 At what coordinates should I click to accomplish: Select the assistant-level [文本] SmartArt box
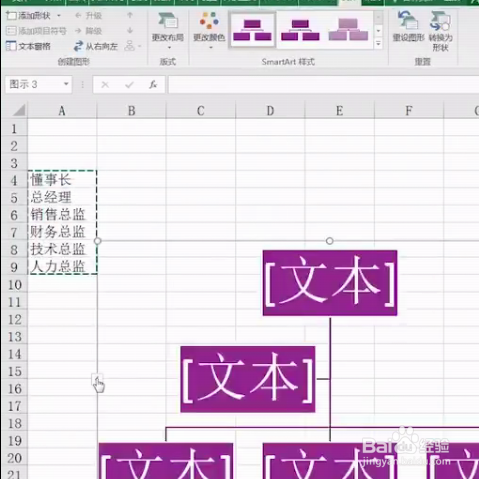(248, 379)
